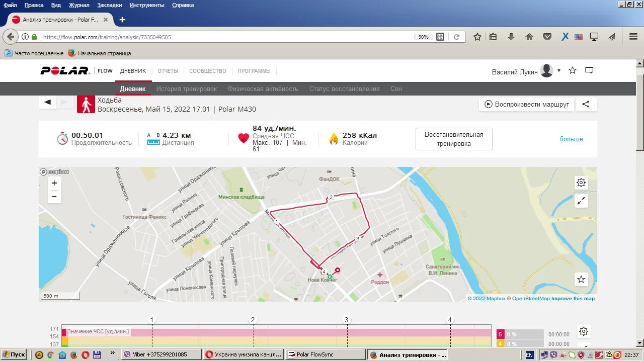Click the EN language indicator
The height and width of the screenshot is (362, 644).
(529, 354)
